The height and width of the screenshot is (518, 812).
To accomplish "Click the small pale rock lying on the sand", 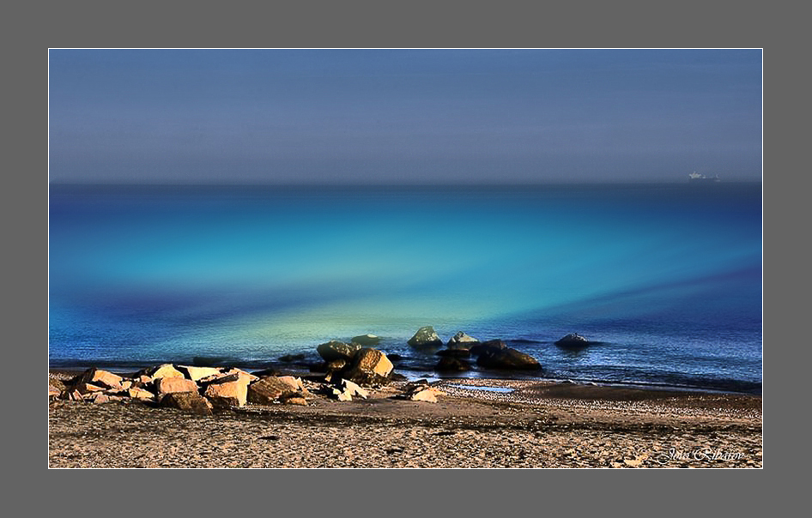I will coord(422,395).
